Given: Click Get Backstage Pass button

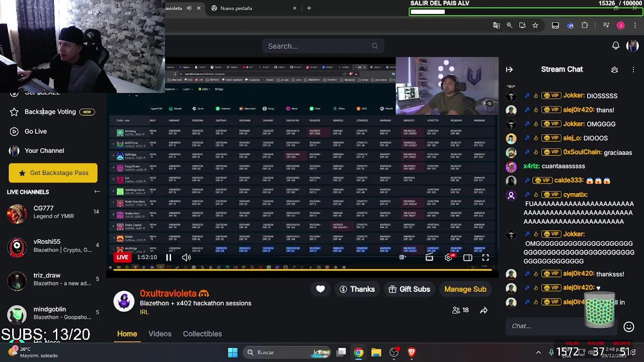Looking at the screenshot, I should point(53,173).
